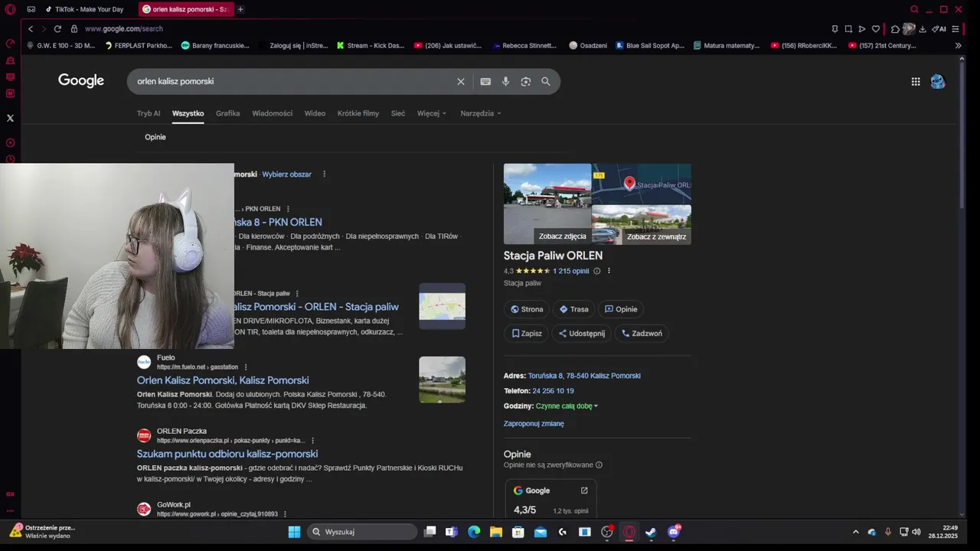The image size is (980, 551).
Task: Click the Opinie button in knowledge panel
Action: pos(621,309)
